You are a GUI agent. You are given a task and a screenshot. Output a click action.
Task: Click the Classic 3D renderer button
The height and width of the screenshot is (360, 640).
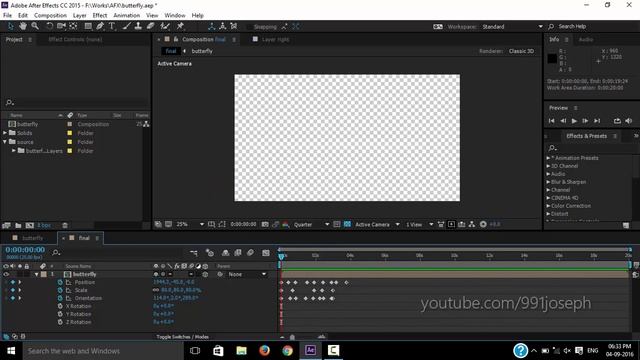tap(521, 51)
